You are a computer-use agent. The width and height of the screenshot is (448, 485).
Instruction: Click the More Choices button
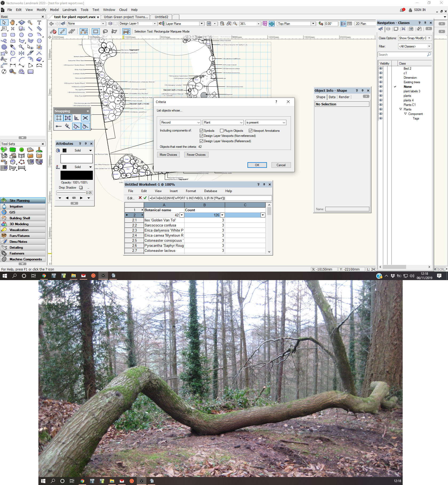[168, 155]
